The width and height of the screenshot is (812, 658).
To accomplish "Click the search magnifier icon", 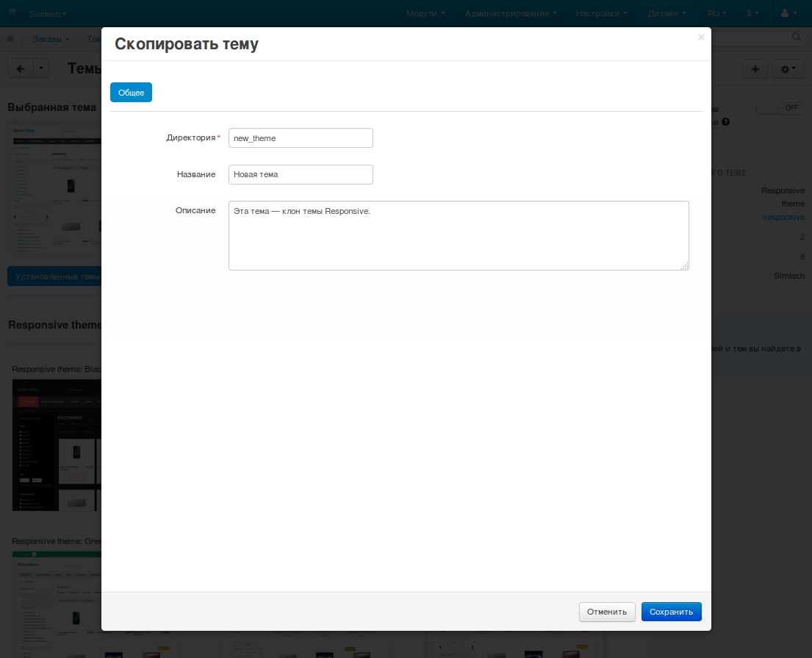I will tap(796, 37).
